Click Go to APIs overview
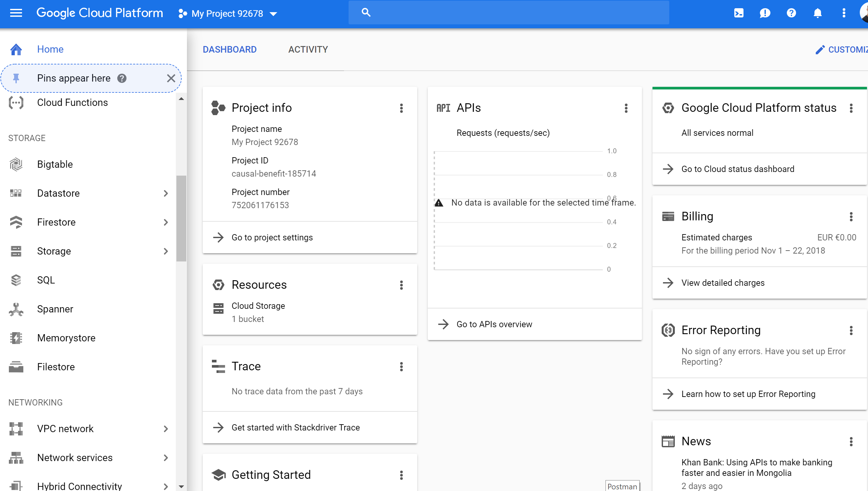Viewport: 868px width, 491px height. pyautogui.click(x=494, y=324)
